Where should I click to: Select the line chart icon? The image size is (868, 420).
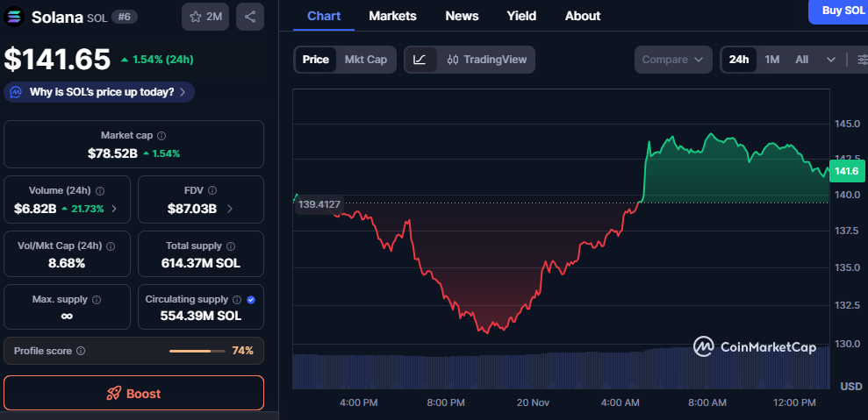click(x=420, y=60)
